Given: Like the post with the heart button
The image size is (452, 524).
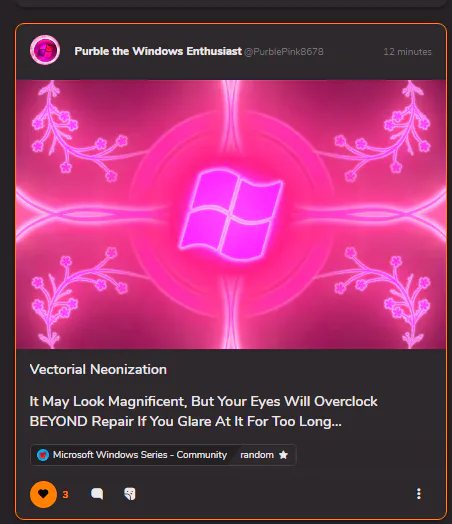Looking at the screenshot, I should pyautogui.click(x=43, y=494).
